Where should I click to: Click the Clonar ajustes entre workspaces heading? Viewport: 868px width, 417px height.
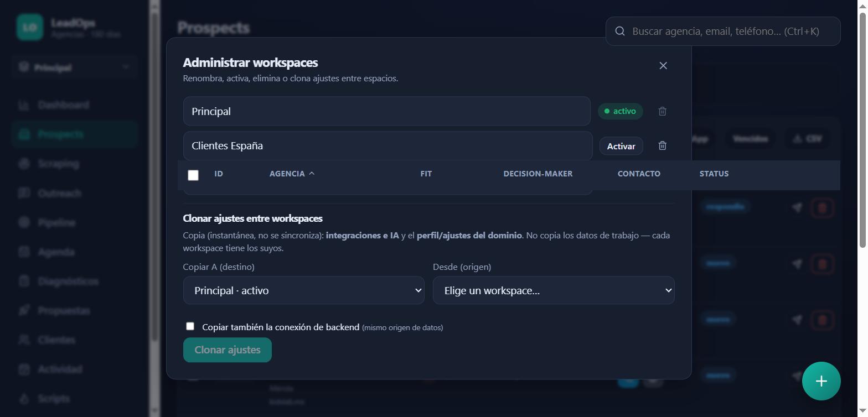252,218
